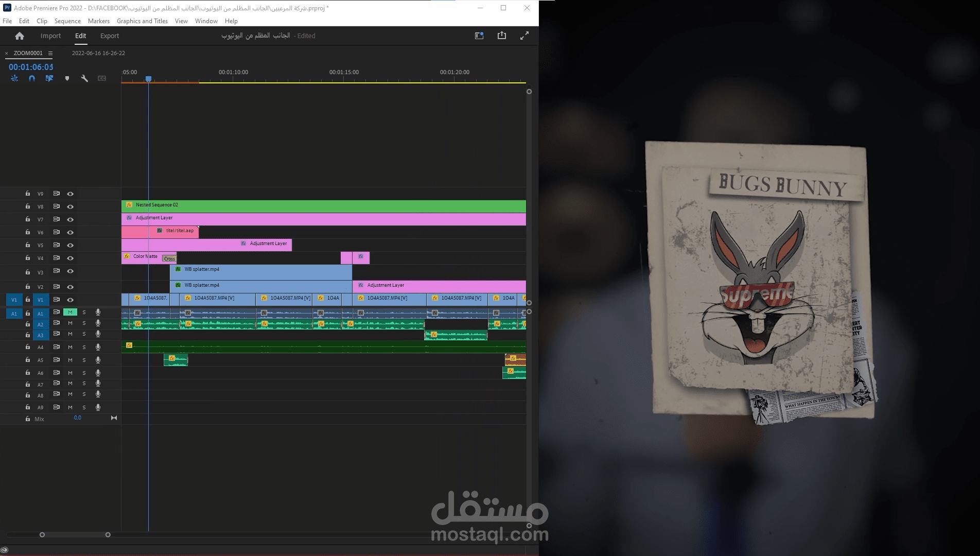Switch to the Export workspace tab
Viewport: 980px width, 556px height.
tap(110, 36)
